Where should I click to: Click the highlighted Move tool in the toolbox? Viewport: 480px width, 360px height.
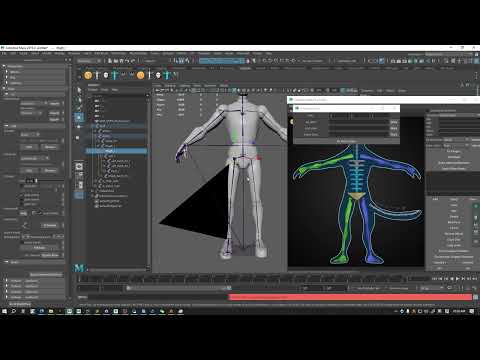(x=79, y=117)
